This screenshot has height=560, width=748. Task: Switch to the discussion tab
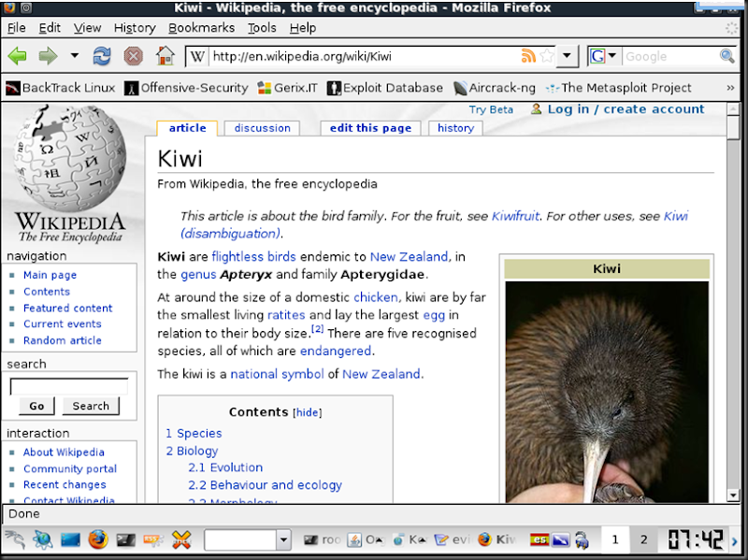[x=262, y=128]
